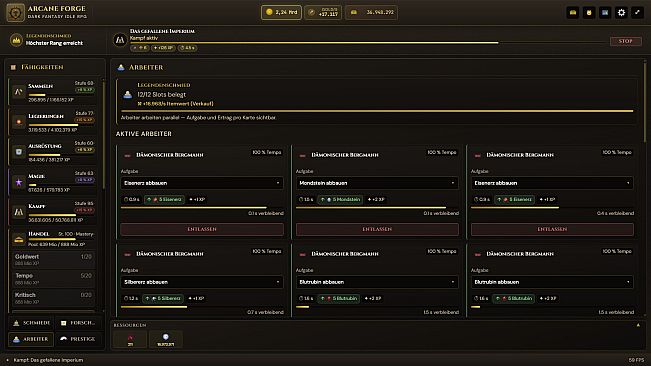This screenshot has height=366, width=651.
Task: Open the Forschung tab
Action: tap(77, 323)
